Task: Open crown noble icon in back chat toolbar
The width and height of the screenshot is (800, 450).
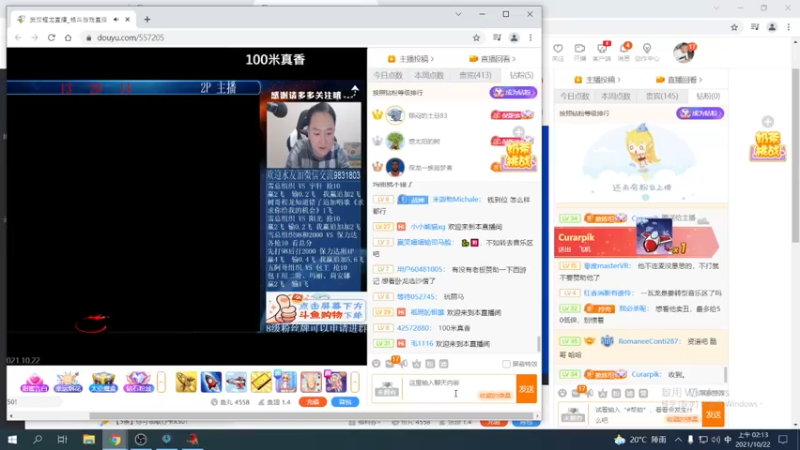Action: click(603, 393)
